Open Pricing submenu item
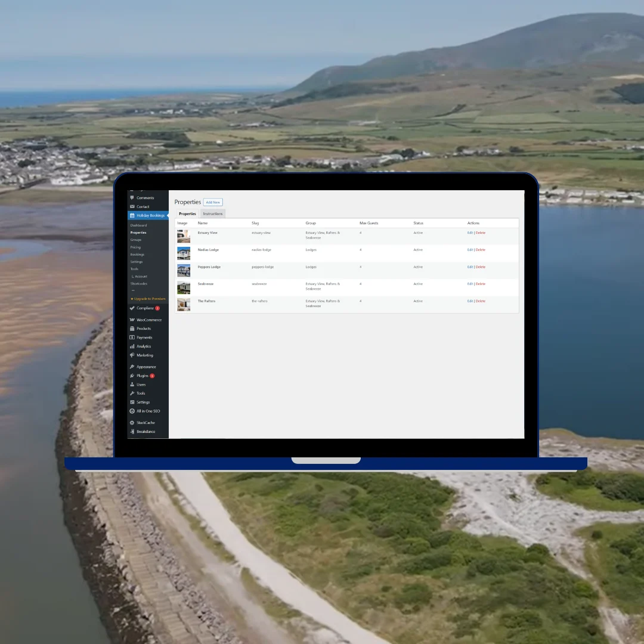This screenshot has height=644, width=644. 135,247
